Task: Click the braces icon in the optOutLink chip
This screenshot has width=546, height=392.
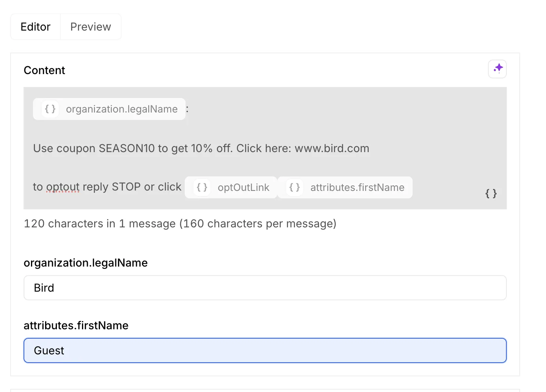Action: (202, 187)
